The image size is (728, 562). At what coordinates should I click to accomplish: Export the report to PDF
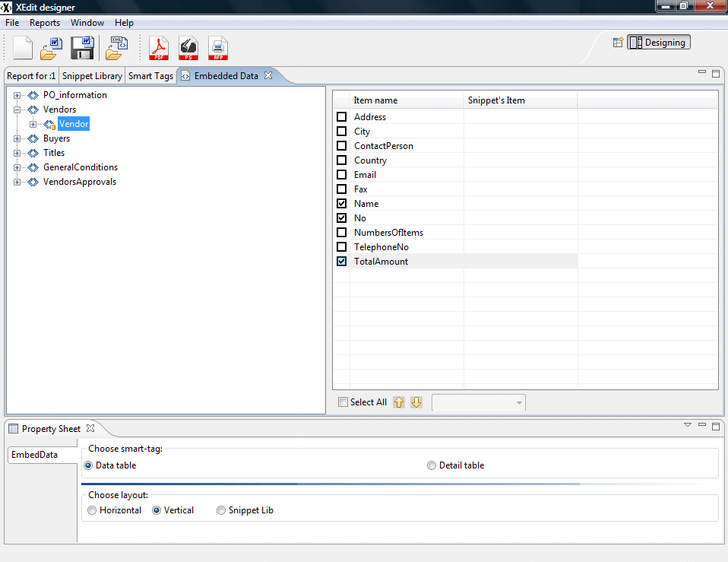[159, 48]
